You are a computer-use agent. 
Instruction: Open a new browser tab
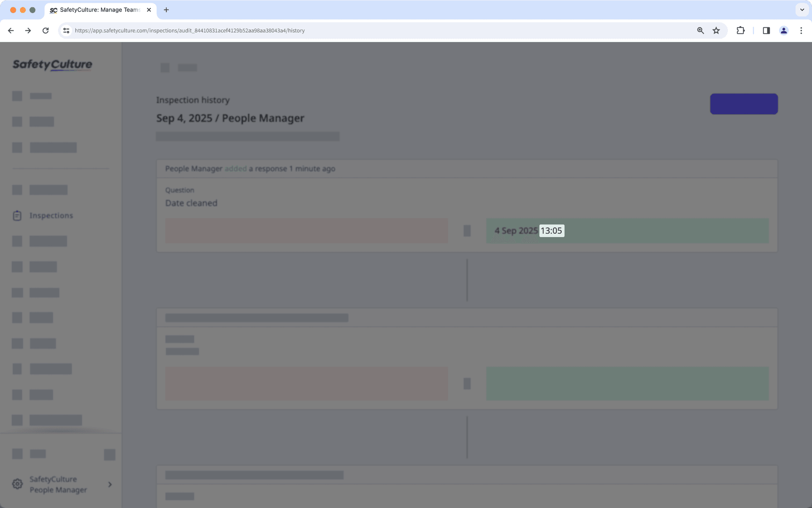(x=166, y=10)
